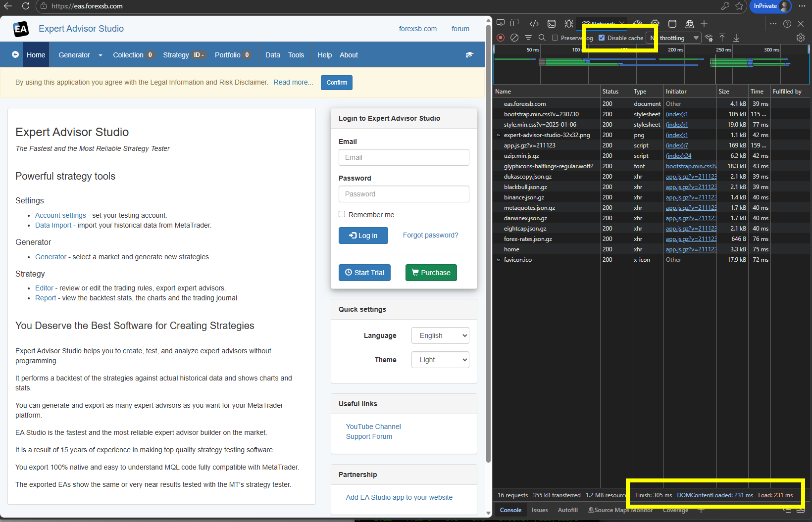This screenshot has width=812, height=522.
Task: Open the network search magnifier
Action: [x=542, y=38]
